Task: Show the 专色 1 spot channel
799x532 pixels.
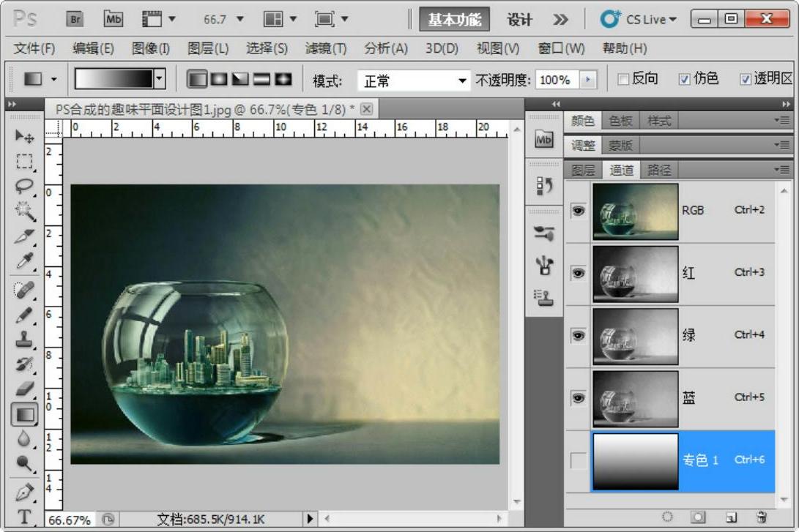Action: 579,460
